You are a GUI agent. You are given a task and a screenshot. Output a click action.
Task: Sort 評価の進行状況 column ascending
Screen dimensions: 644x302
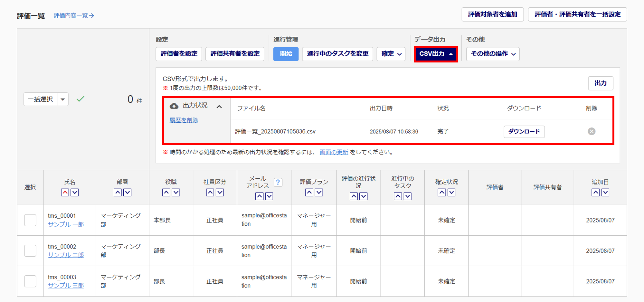pyautogui.click(x=354, y=196)
